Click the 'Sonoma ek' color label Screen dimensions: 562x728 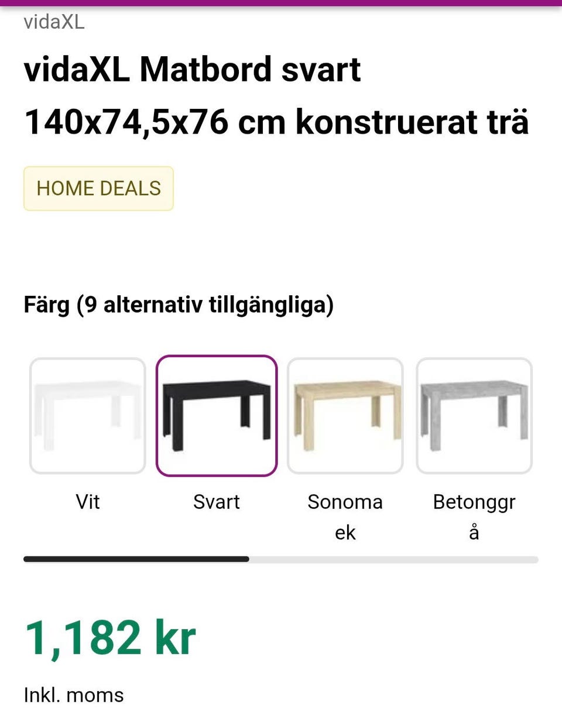click(345, 517)
